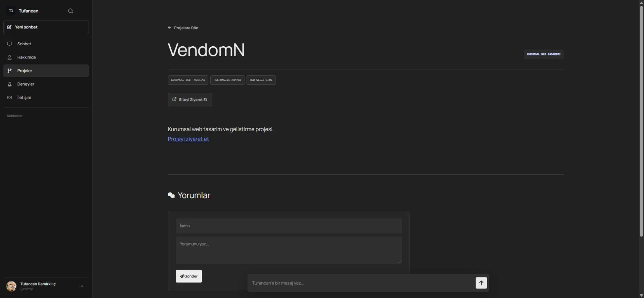Click the Tufancan logo icon

pos(11,11)
